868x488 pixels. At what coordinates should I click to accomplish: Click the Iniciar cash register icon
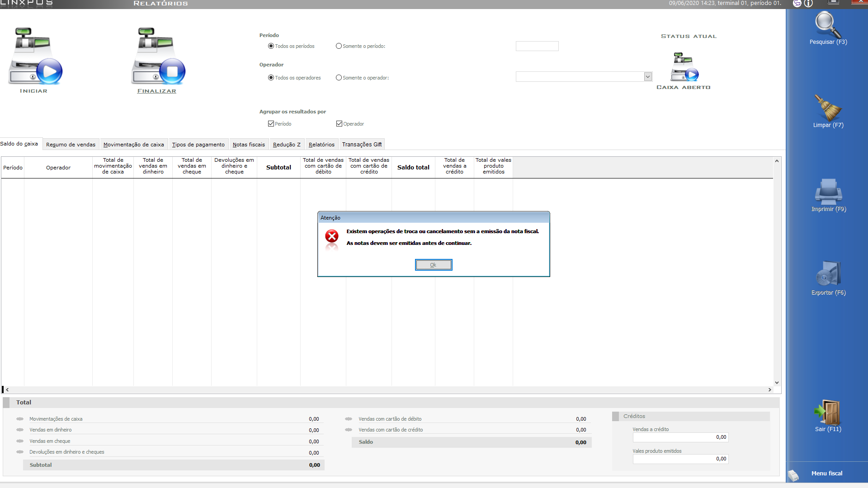35,56
